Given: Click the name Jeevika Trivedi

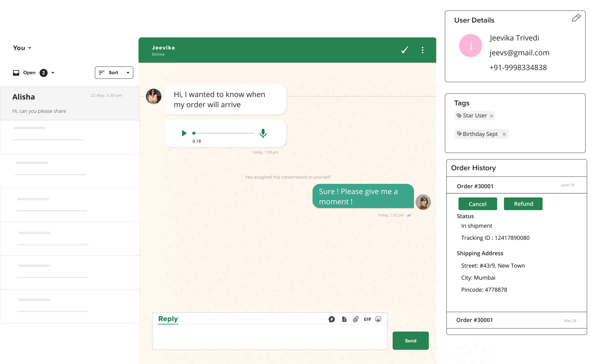Looking at the screenshot, I should (514, 38).
